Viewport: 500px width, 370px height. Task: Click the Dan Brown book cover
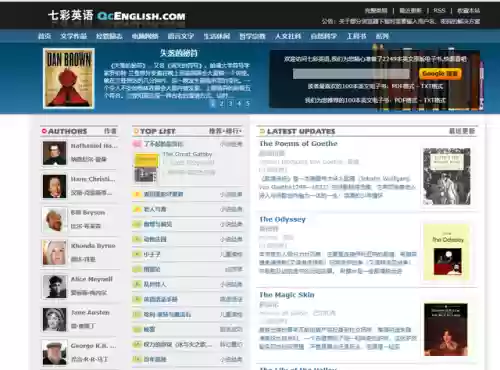pos(69,78)
